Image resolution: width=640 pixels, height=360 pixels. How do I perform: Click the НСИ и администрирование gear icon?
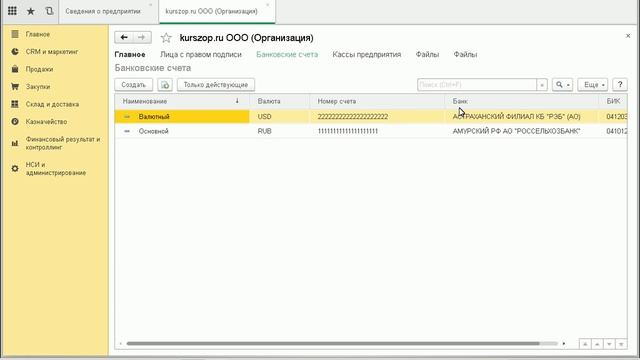point(15,169)
